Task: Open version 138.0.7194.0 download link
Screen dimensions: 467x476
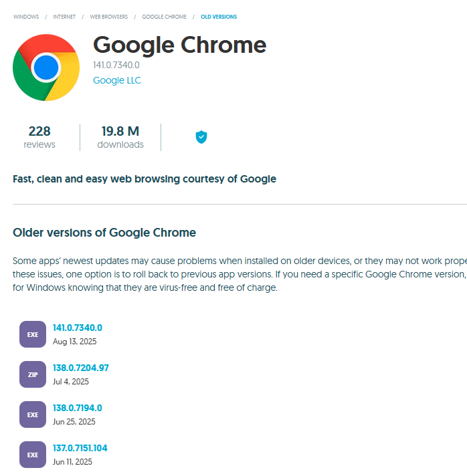Action: point(78,408)
